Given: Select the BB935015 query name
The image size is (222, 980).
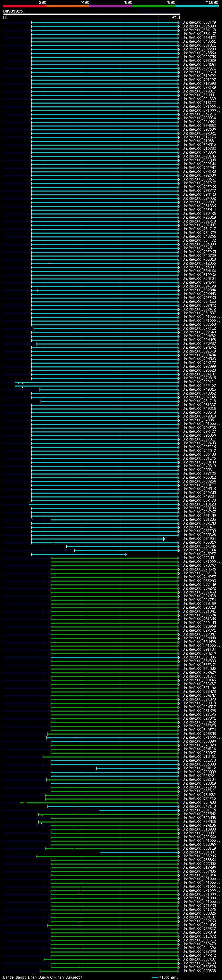Looking at the screenshot, I should [x=13, y=11].
